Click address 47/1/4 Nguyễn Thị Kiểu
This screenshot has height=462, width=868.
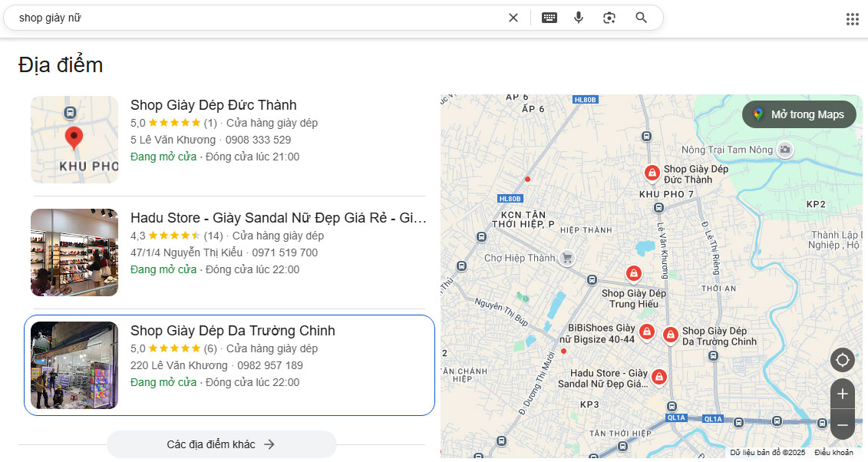pyautogui.click(x=186, y=252)
